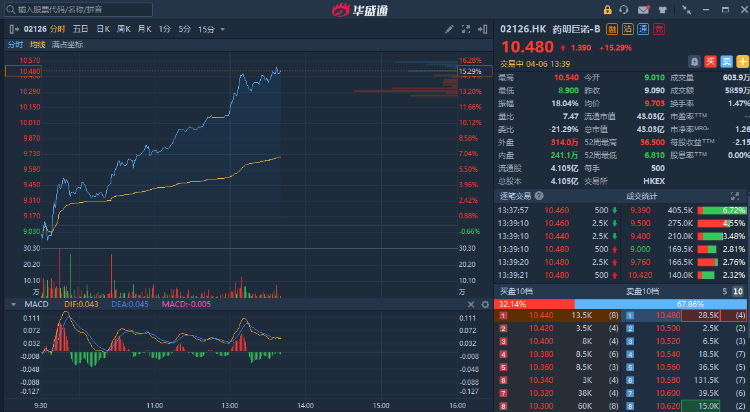The width and height of the screenshot is (750, 412).
Task: Open customer service headset icon
Action: point(624,10)
